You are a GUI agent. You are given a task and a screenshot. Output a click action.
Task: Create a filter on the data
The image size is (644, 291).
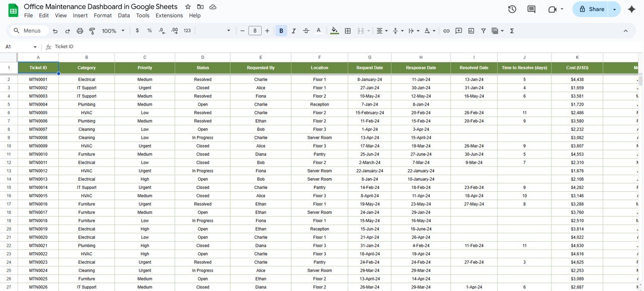(483, 31)
